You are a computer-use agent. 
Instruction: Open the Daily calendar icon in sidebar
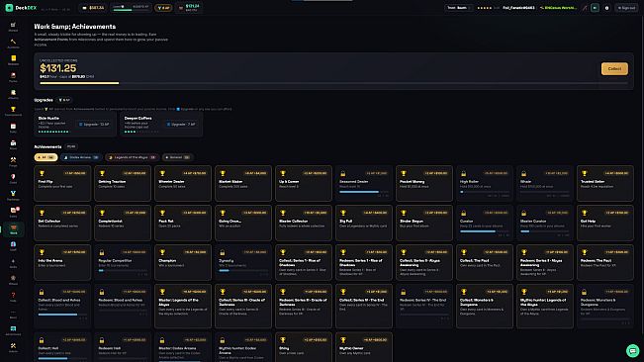[13, 128]
